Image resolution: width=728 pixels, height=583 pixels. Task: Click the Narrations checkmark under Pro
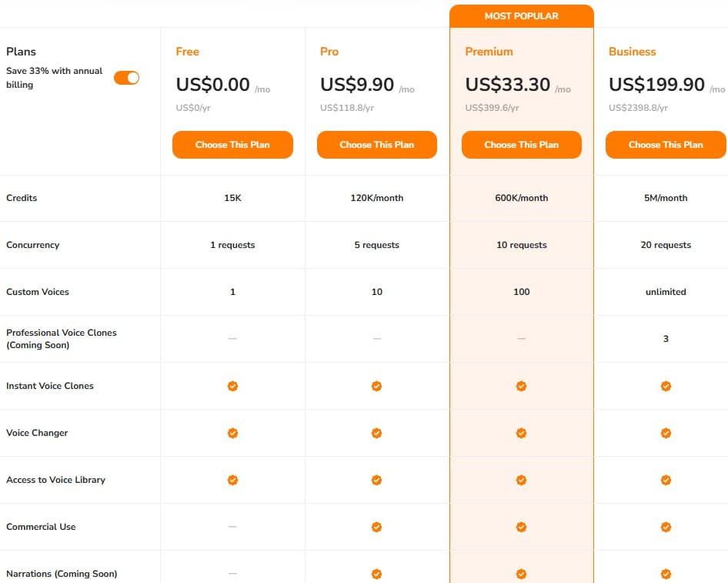pyautogui.click(x=376, y=574)
